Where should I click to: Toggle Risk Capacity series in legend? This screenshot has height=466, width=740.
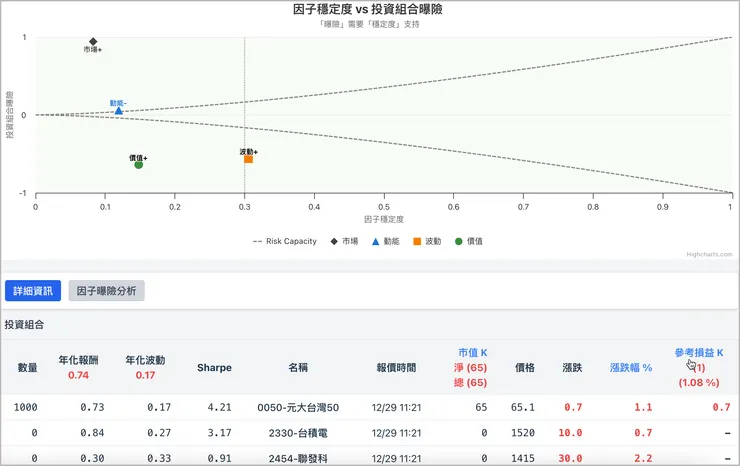click(285, 241)
